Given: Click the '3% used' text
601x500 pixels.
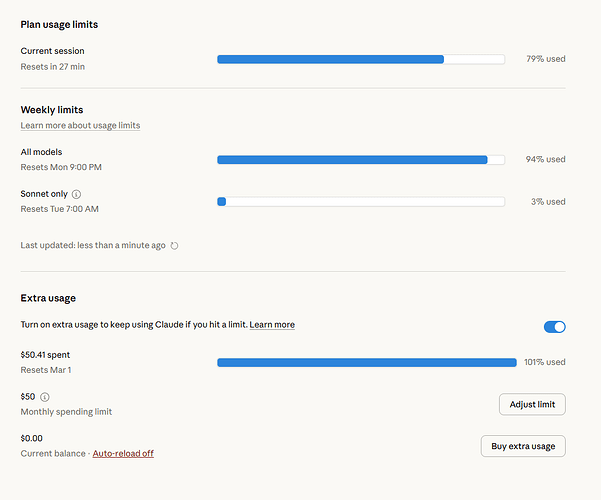Looking at the screenshot, I should [548, 201].
